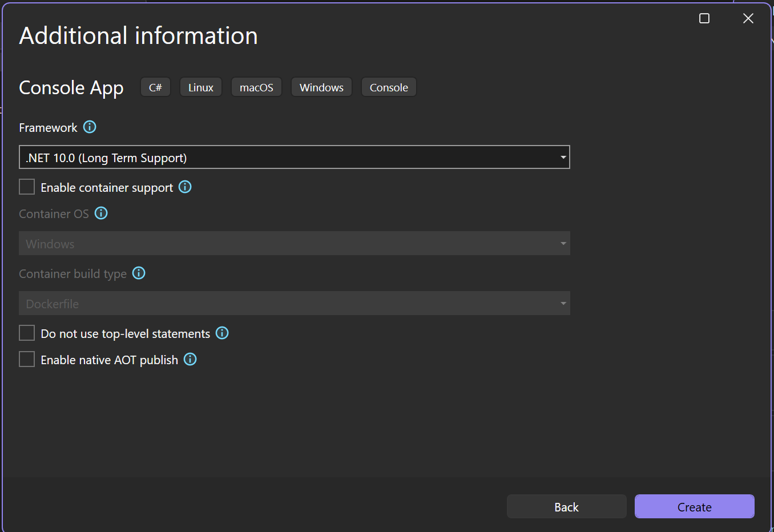Click the Container OS info icon
The width and height of the screenshot is (774, 532).
[101, 213]
